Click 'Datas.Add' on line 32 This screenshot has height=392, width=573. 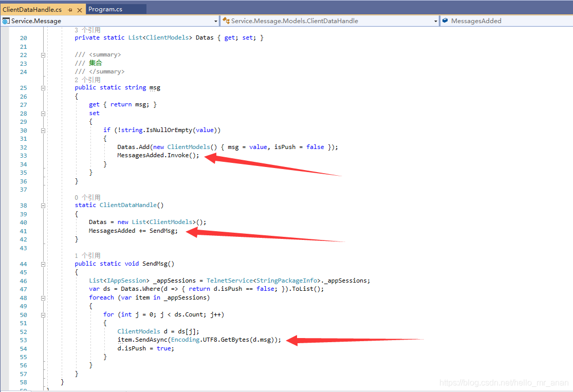tap(134, 147)
